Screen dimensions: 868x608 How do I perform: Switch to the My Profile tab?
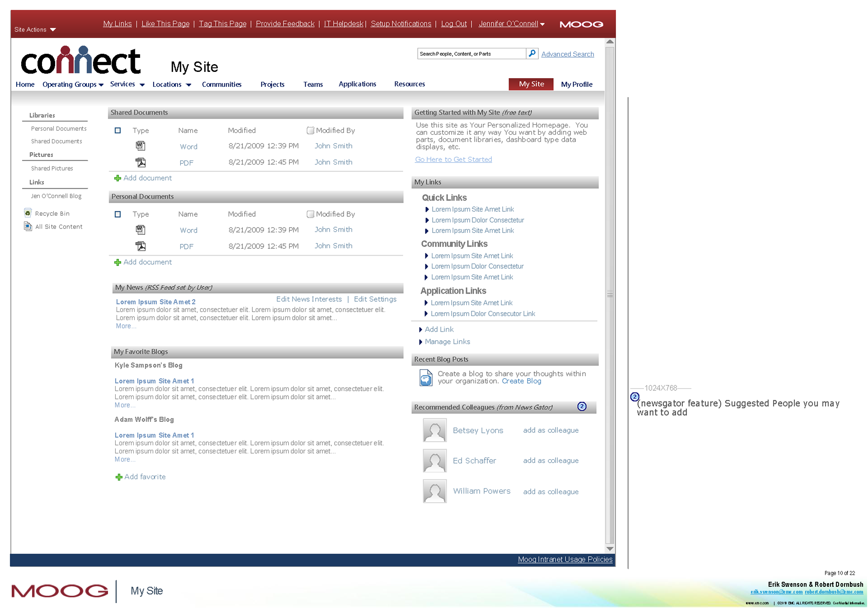pyautogui.click(x=576, y=84)
